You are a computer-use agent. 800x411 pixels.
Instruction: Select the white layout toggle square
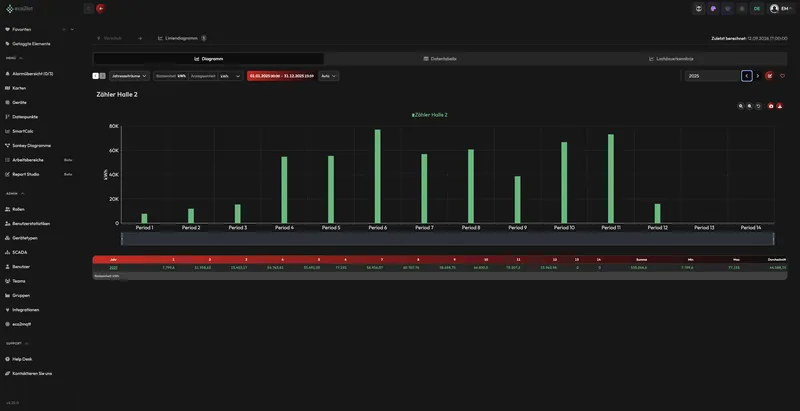pyautogui.click(x=95, y=76)
